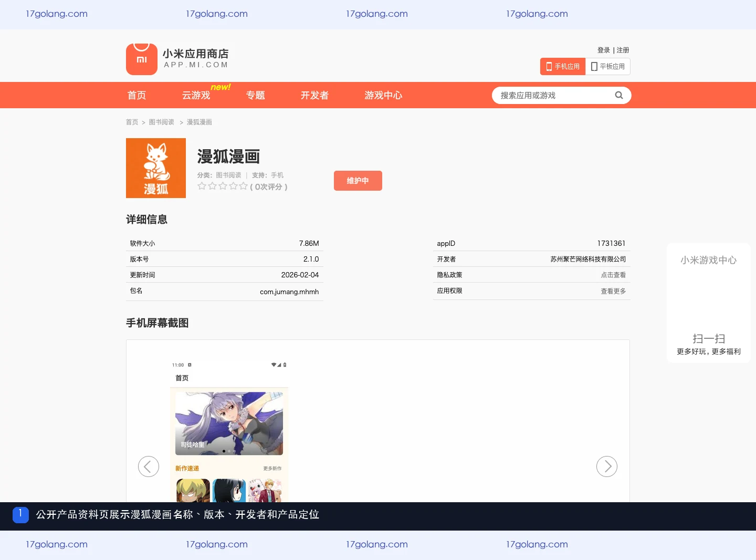The image size is (756, 560).
Task: Click the 注册 link
Action: tap(623, 50)
